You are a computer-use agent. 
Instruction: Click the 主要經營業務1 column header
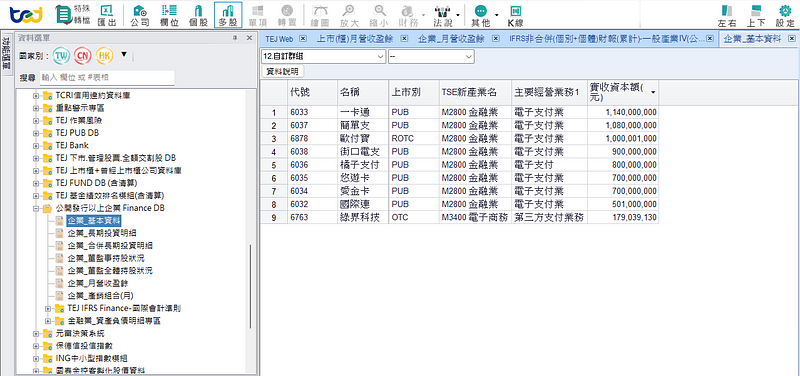(549, 92)
